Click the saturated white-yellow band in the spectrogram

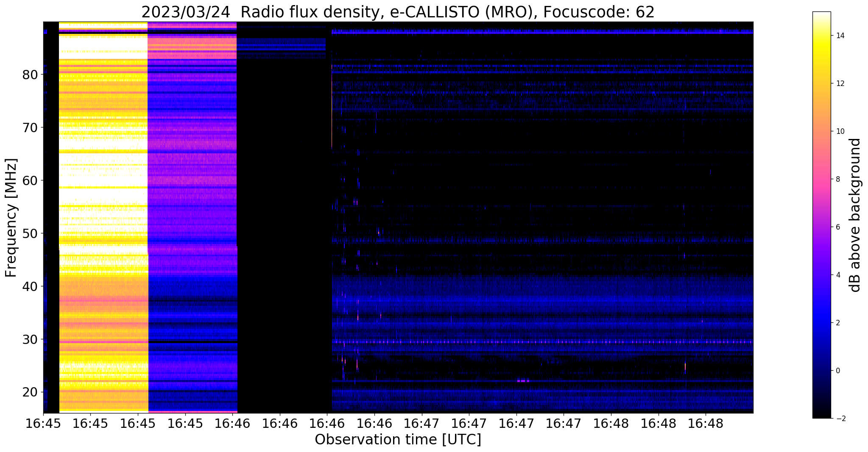(103, 217)
